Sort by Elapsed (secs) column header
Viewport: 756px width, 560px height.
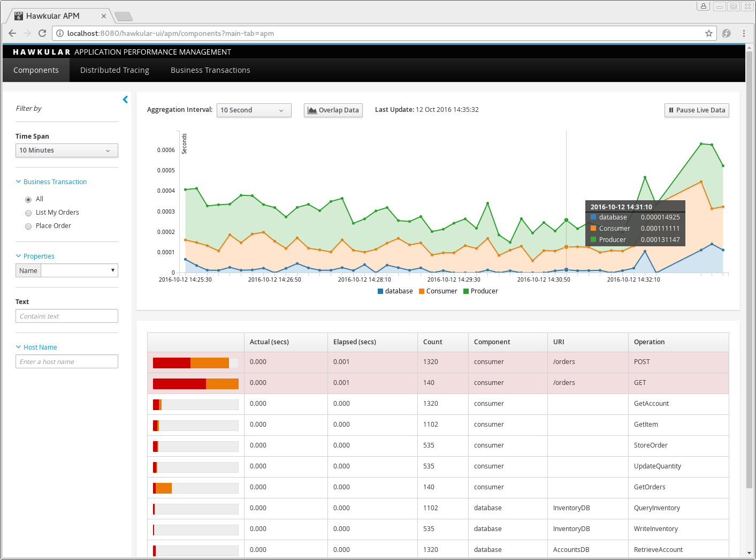coord(372,342)
